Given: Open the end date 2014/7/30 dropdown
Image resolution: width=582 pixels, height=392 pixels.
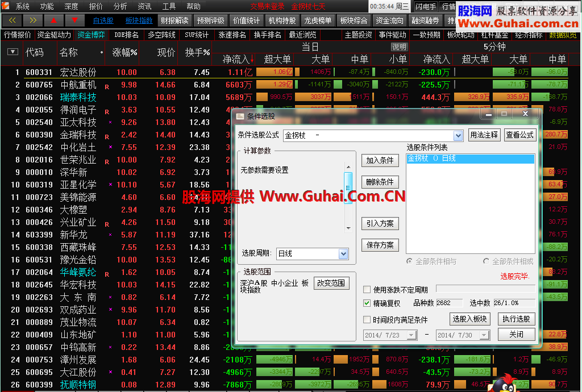Looking at the screenshot, I should [x=484, y=335].
